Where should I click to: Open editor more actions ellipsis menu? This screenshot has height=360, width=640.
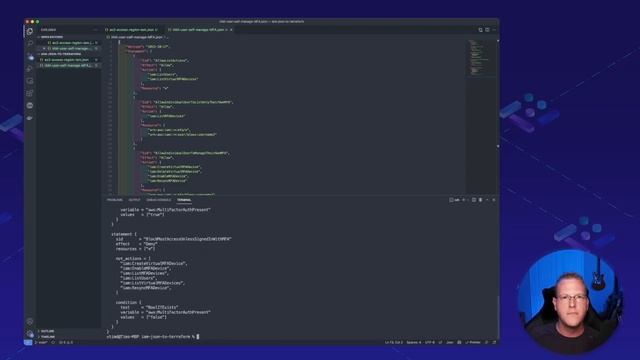pyautogui.click(x=494, y=30)
